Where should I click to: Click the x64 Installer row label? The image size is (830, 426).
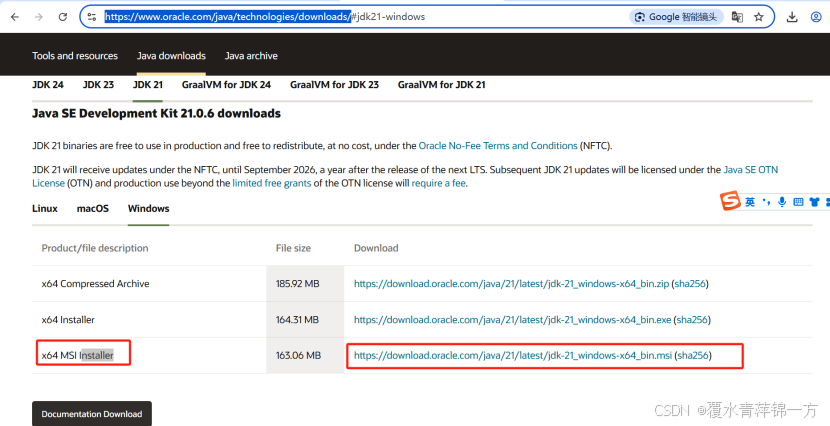68,320
